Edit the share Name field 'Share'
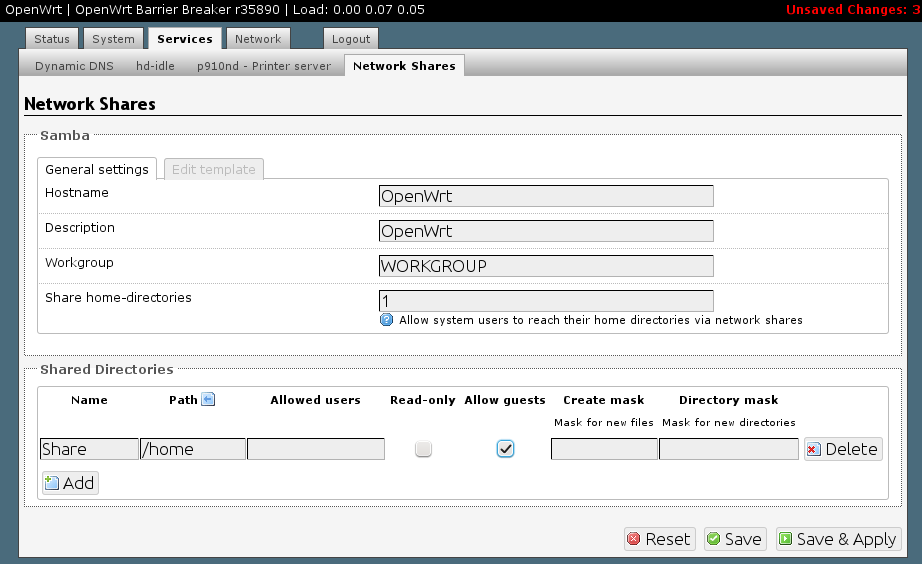Viewport: 922px width, 564px height. 89,449
